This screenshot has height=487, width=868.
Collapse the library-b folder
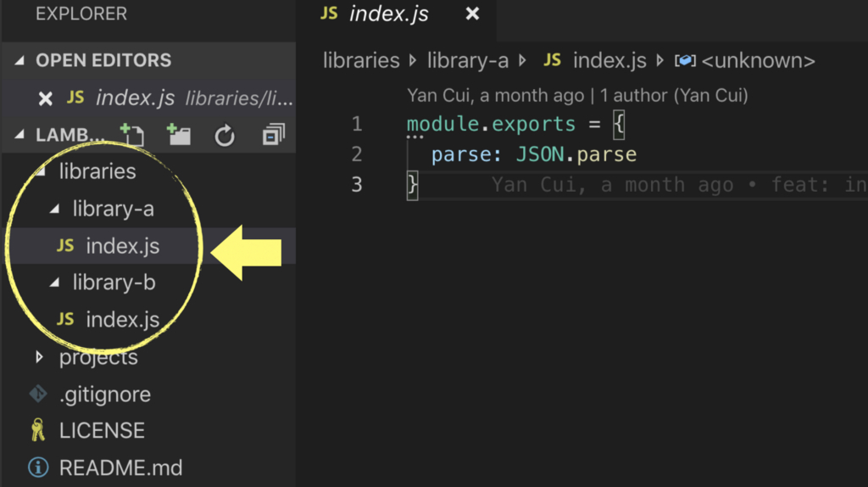(x=55, y=283)
